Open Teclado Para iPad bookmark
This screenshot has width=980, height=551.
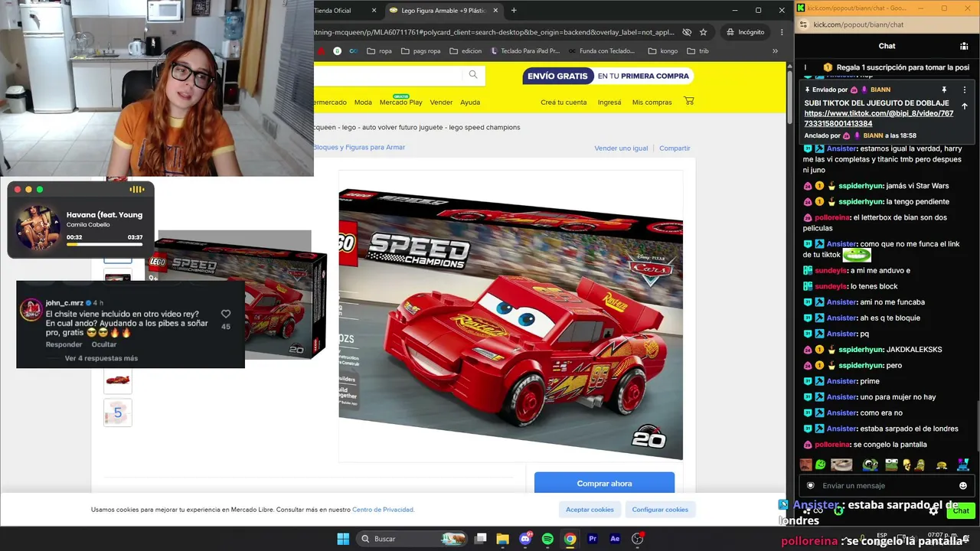point(525,51)
